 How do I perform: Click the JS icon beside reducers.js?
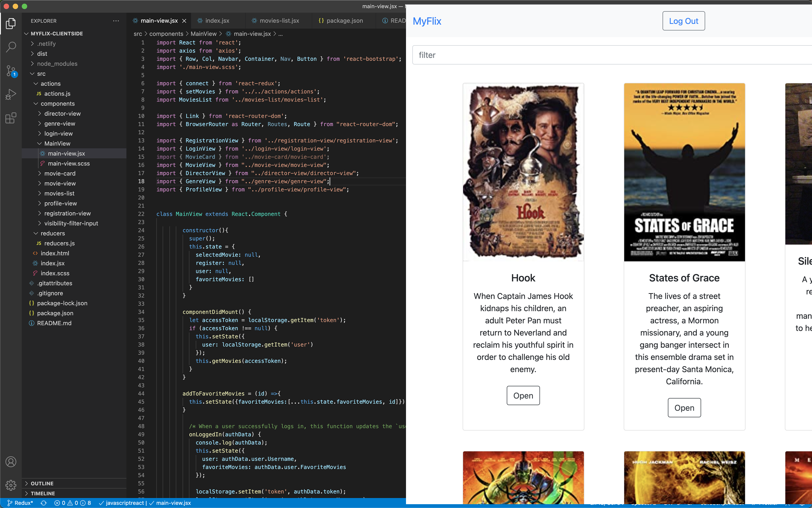(x=39, y=243)
